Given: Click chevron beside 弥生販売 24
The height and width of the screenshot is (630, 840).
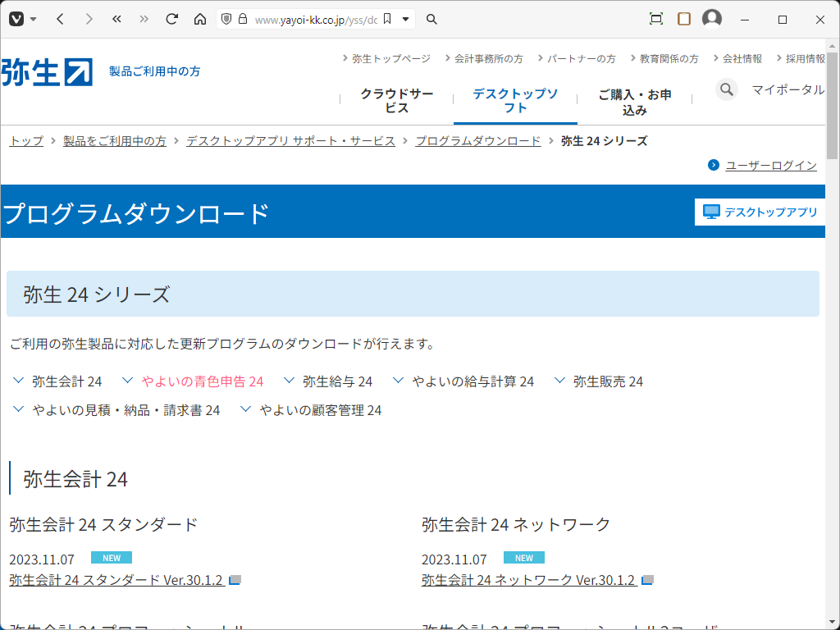Looking at the screenshot, I should [x=559, y=381].
